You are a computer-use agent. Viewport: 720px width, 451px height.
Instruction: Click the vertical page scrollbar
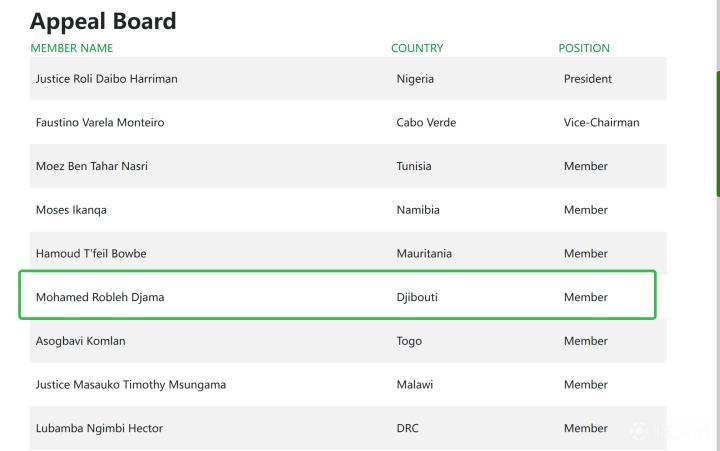click(x=716, y=134)
